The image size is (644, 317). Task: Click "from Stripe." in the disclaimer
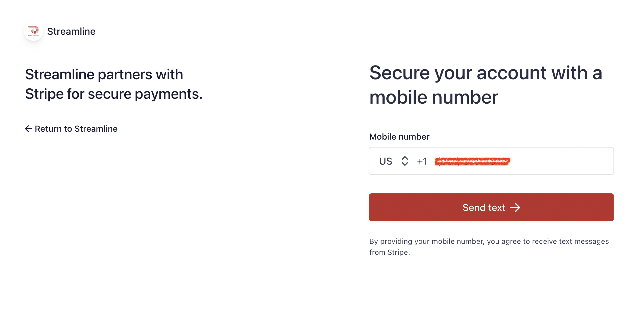click(389, 252)
